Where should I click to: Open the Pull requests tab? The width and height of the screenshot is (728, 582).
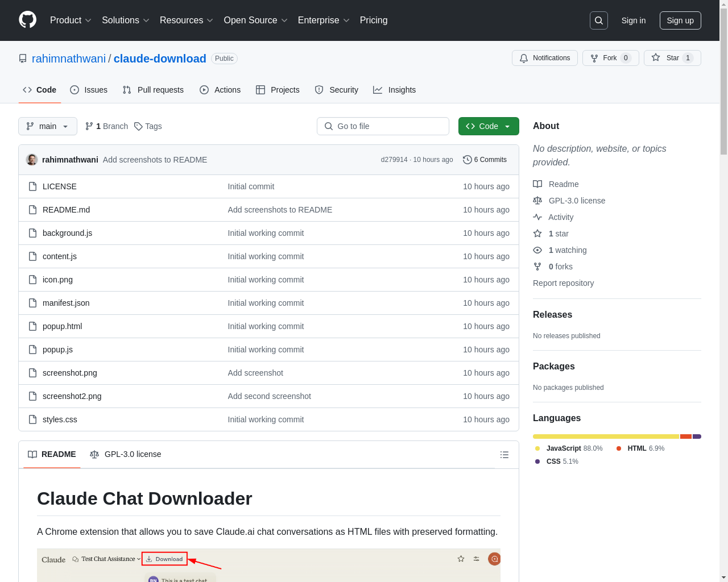153,90
